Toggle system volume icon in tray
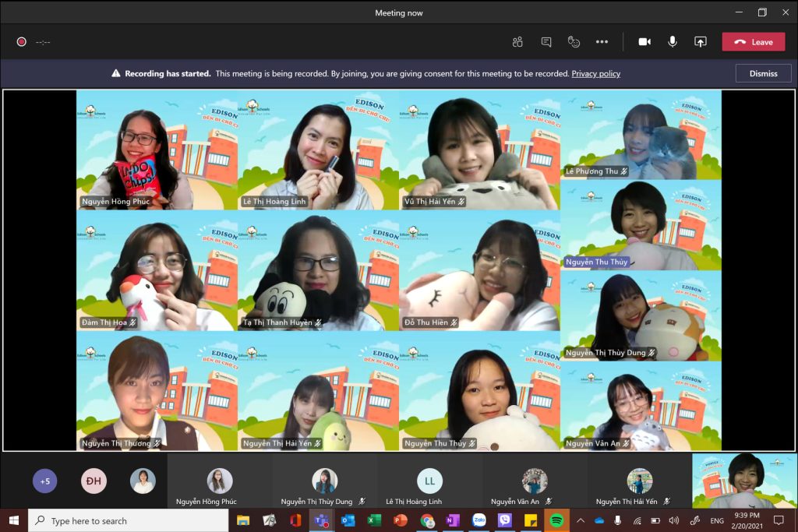The image size is (798, 532). 673,520
